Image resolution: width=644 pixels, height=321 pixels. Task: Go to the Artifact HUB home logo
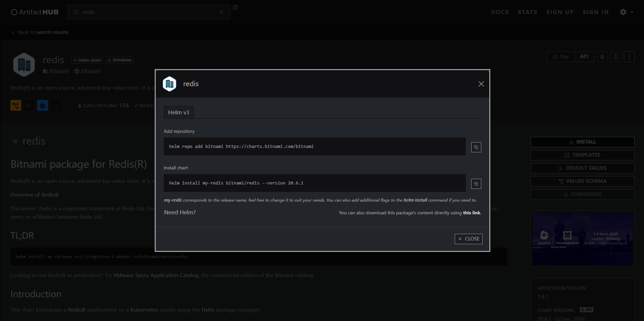coord(35,12)
